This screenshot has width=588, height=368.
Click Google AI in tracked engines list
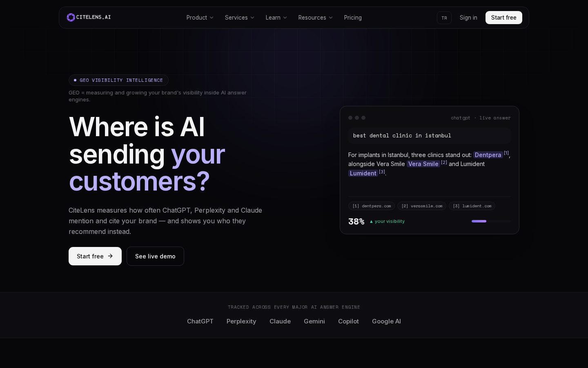[x=386, y=321]
